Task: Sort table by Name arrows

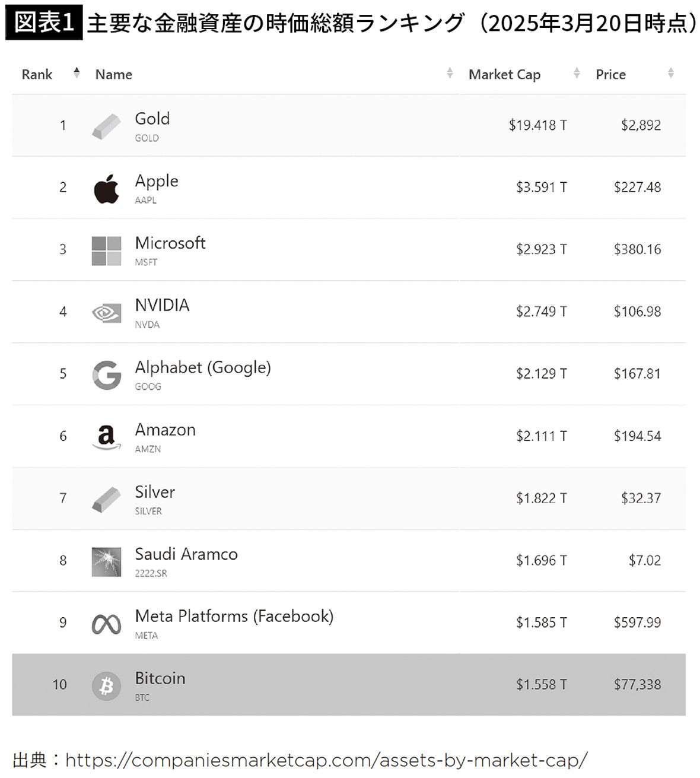Action: click(x=450, y=74)
